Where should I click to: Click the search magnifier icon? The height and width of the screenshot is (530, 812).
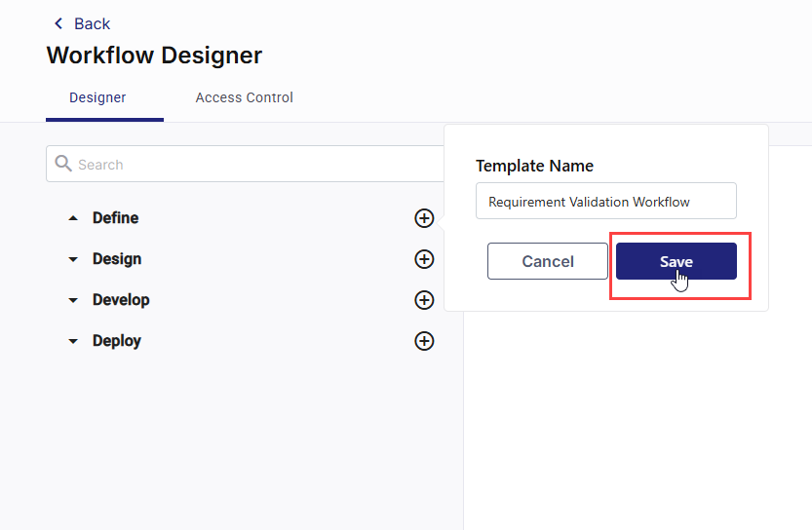63,163
